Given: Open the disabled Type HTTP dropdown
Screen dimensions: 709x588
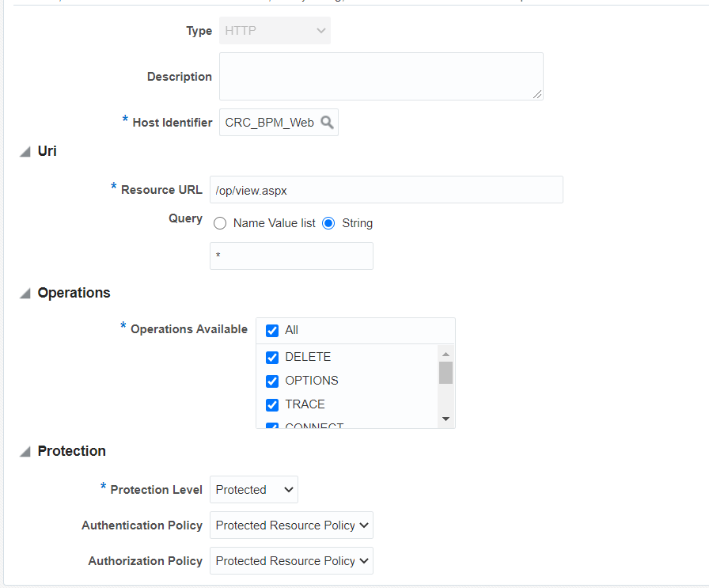Looking at the screenshot, I should coord(275,31).
